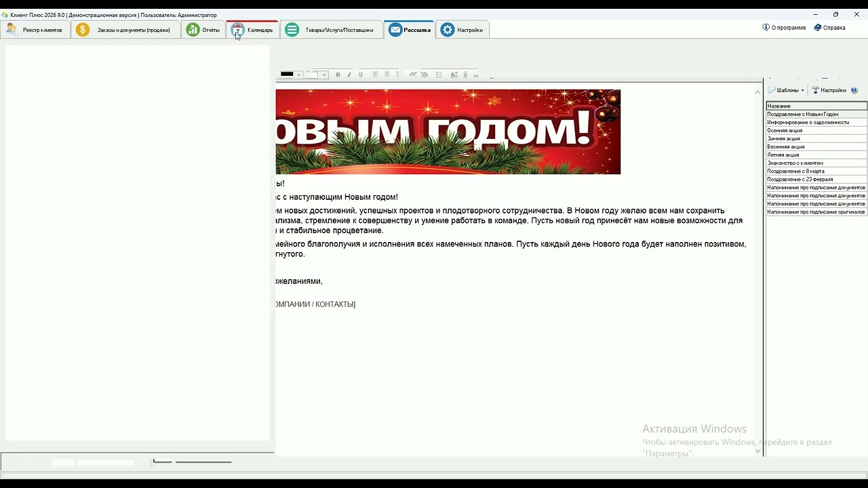Click the dollar coin sales icon
The image size is (868, 488).
[x=83, y=30]
